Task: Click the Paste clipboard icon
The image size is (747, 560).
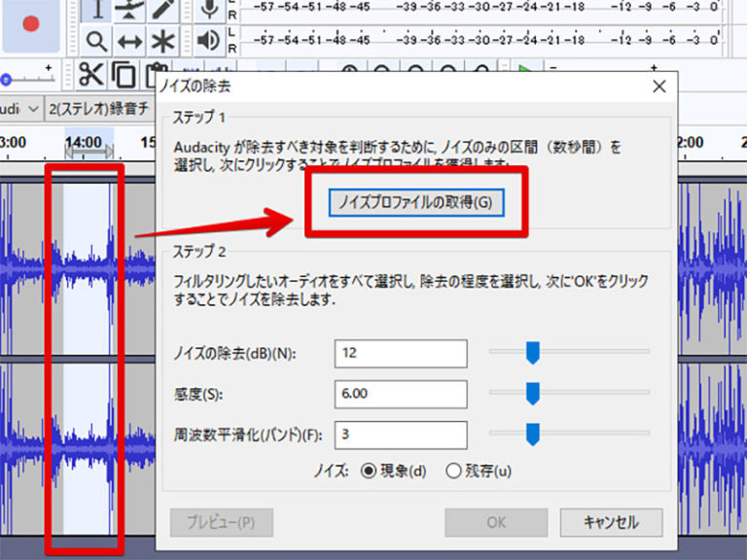Action: click(x=155, y=75)
